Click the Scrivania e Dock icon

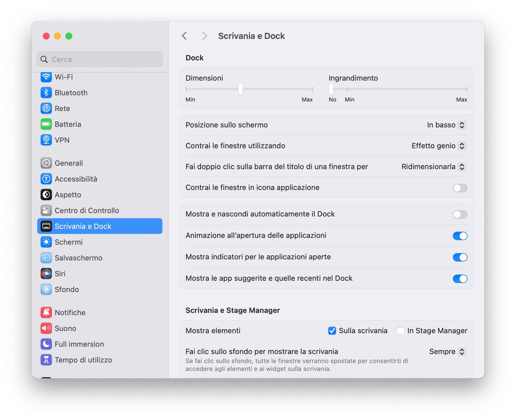pyautogui.click(x=46, y=226)
